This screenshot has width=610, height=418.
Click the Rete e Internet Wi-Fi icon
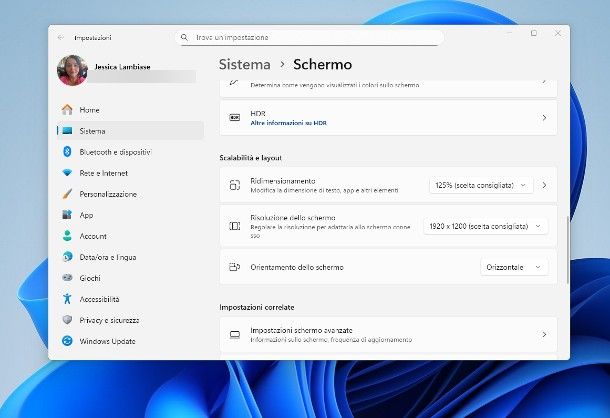coord(67,173)
